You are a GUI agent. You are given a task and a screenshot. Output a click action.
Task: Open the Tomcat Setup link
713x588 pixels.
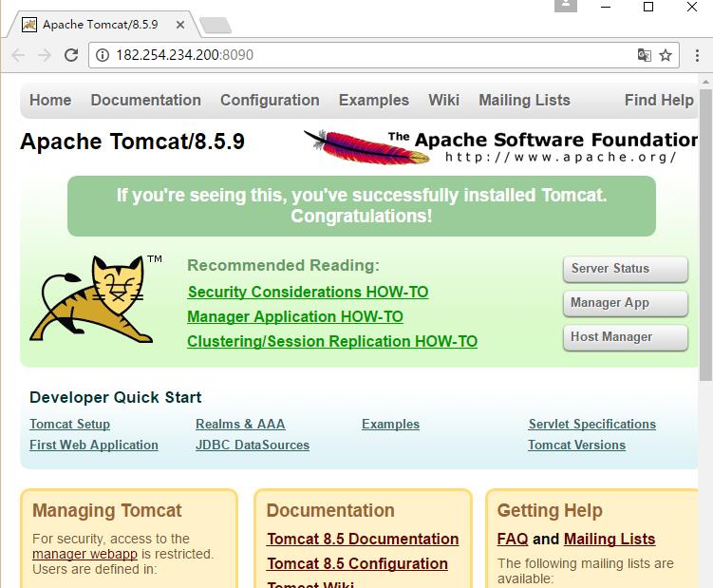click(69, 425)
